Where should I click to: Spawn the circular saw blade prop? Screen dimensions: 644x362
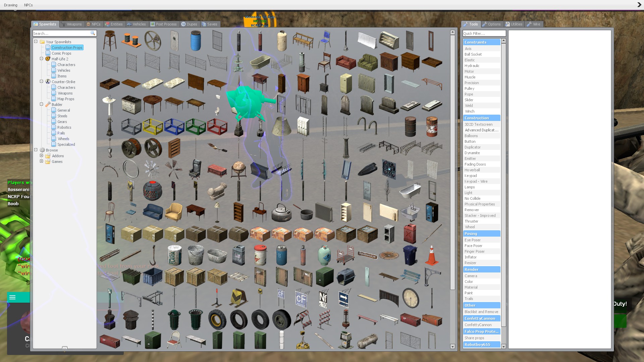point(389,255)
